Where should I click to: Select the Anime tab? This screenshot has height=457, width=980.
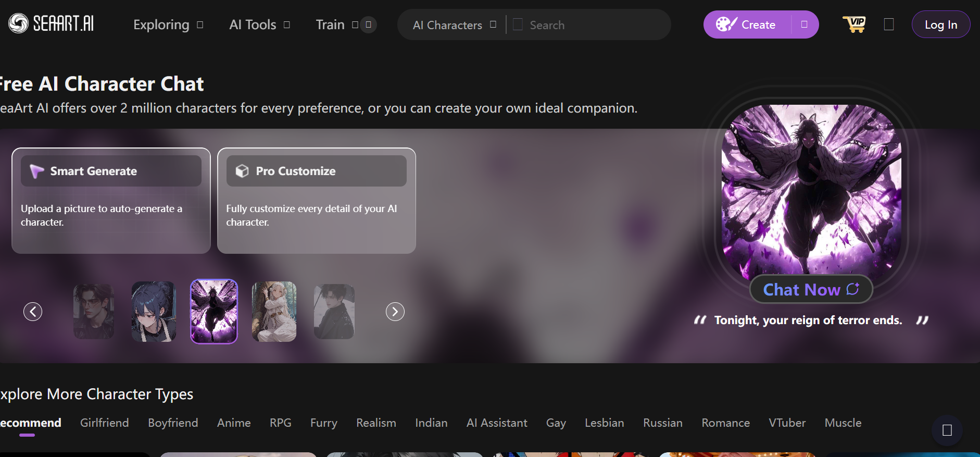point(234,423)
